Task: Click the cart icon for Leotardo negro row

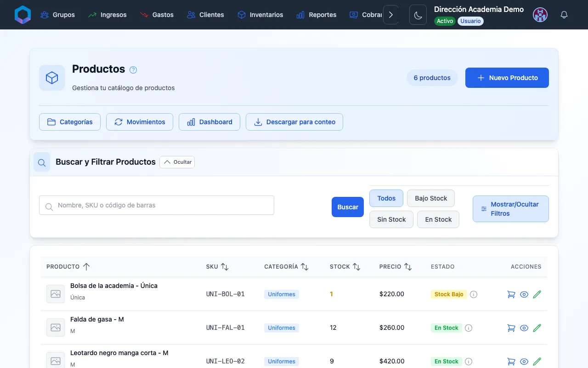Action: pos(511,362)
